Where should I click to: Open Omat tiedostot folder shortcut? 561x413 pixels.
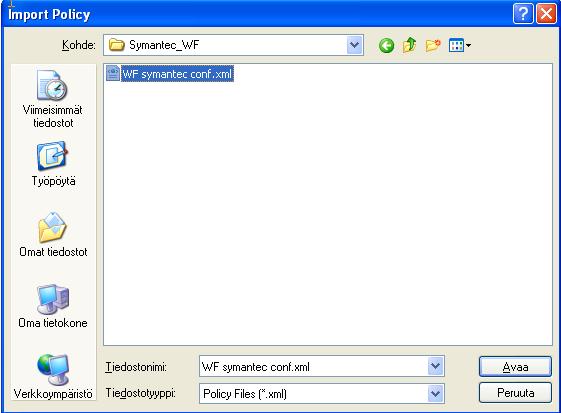click(x=53, y=234)
